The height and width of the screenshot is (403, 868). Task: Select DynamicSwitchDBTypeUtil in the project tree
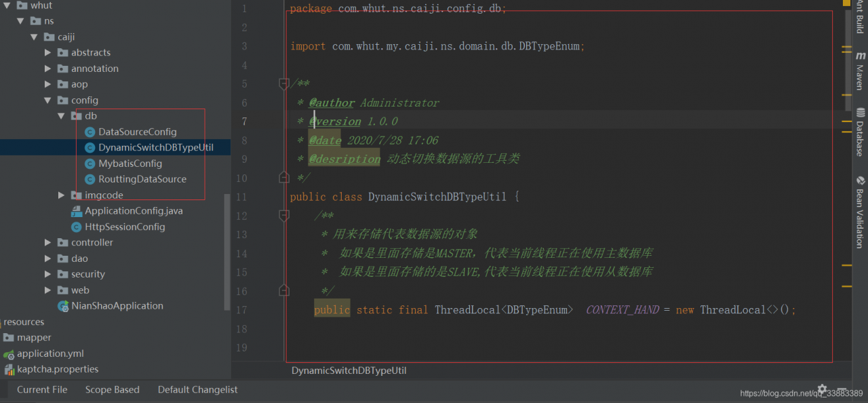point(115,147)
